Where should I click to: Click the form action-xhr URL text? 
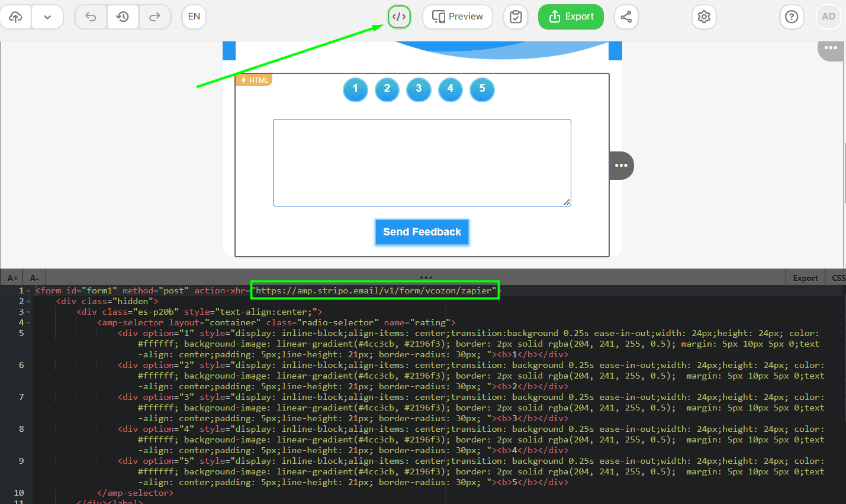(x=375, y=290)
